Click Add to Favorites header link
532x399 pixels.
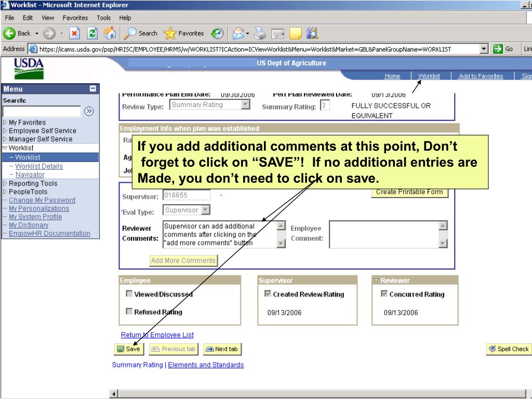pos(481,76)
